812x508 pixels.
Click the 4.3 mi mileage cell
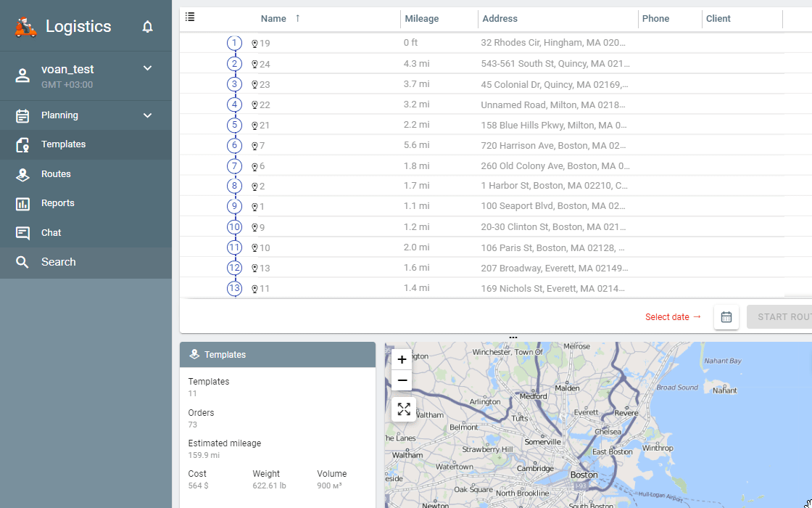pyautogui.click(x=416, y=64)
